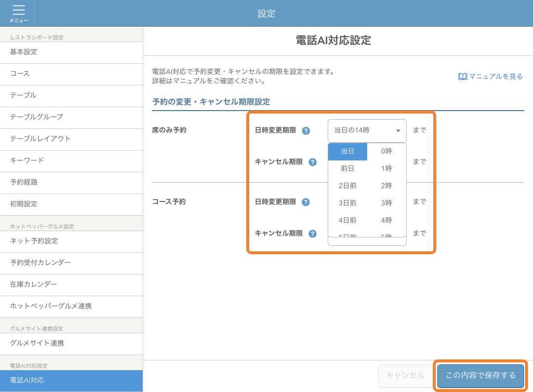The width and height of the screenshot is (533, 392).
Task: Open ネット予約設定
Action: tap(72, 241)
